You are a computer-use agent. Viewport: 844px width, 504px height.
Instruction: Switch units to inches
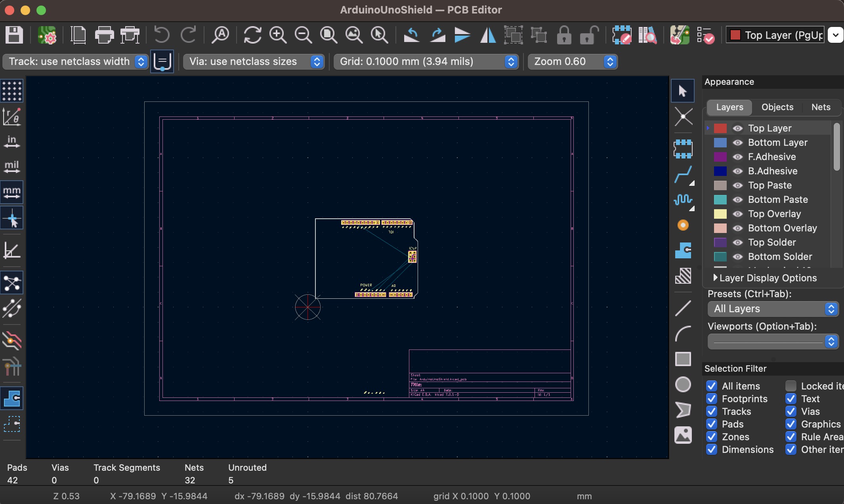[12, 141]
